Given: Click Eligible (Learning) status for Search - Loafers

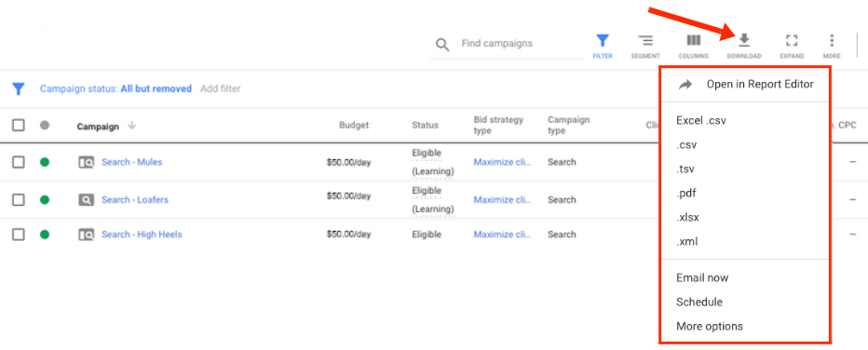Looking at the screenshot, I should coord(433,199).
